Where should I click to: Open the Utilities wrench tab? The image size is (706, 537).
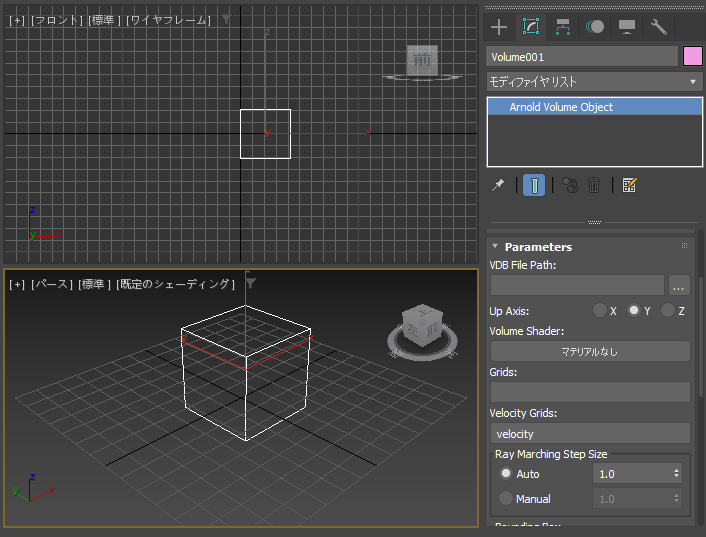point(659,27)
